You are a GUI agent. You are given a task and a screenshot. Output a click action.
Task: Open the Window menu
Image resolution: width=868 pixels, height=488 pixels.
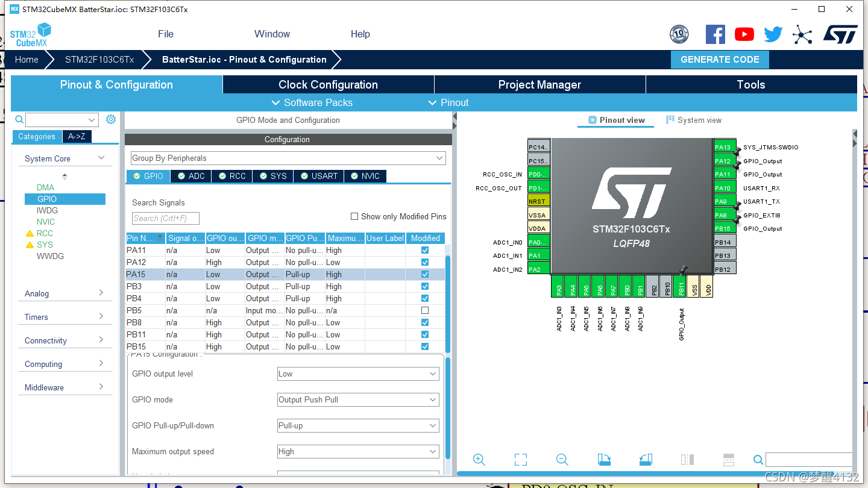[x=272, y=34]
